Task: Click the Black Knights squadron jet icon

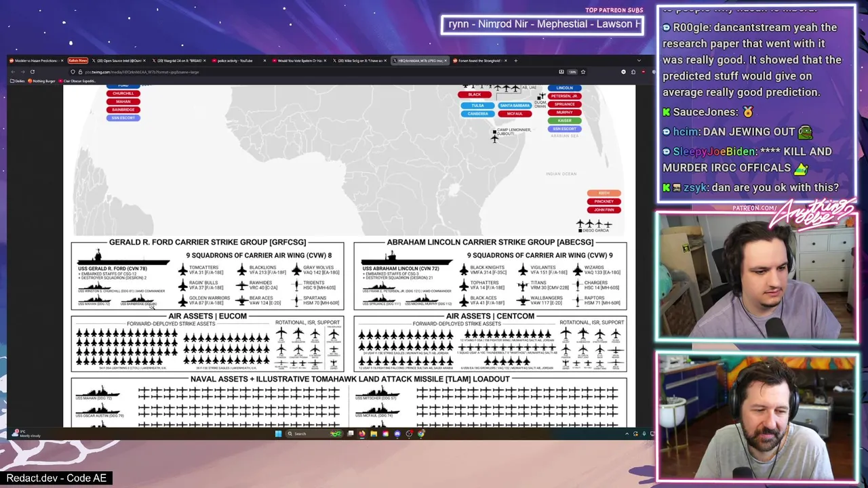Action: (465, 270)
